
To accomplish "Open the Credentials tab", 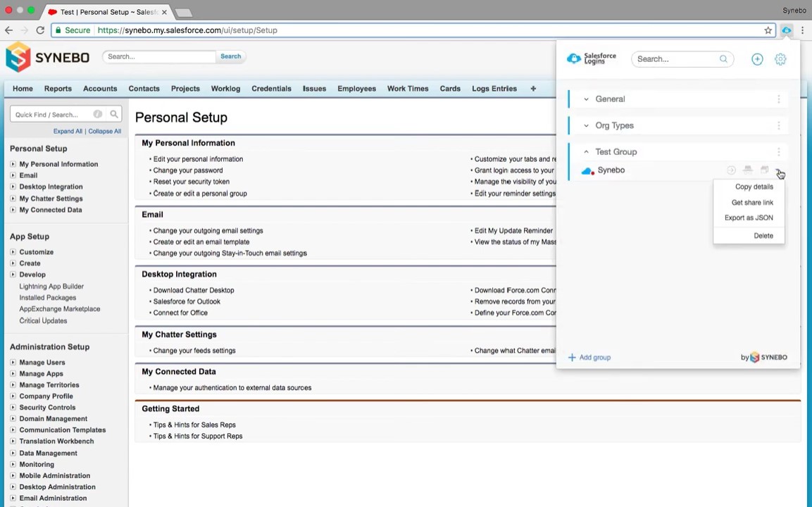I will pyautogui.click(x=271, y=89).
